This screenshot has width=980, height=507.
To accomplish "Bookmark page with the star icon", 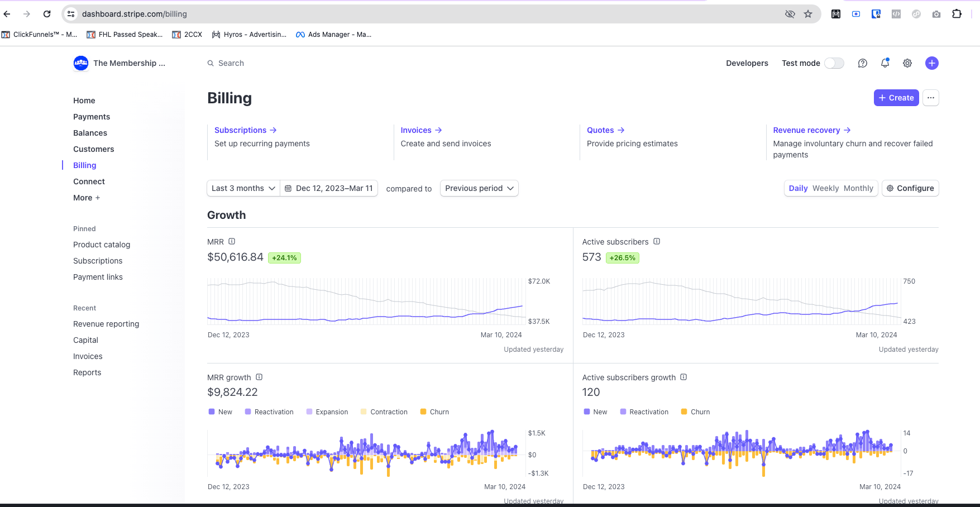I will 808,14.
